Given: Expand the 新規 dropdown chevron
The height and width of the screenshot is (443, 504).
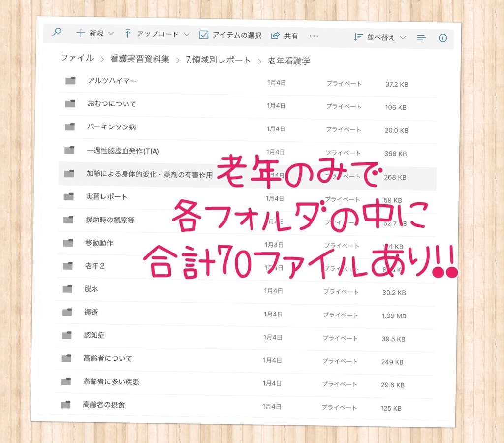Looking at the screenshot, I should 111,34.
